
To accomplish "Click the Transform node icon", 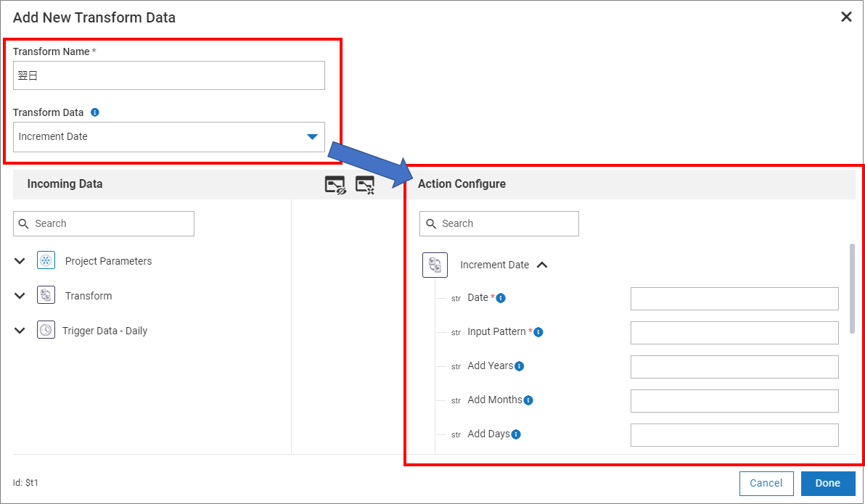I will point(46,296).
